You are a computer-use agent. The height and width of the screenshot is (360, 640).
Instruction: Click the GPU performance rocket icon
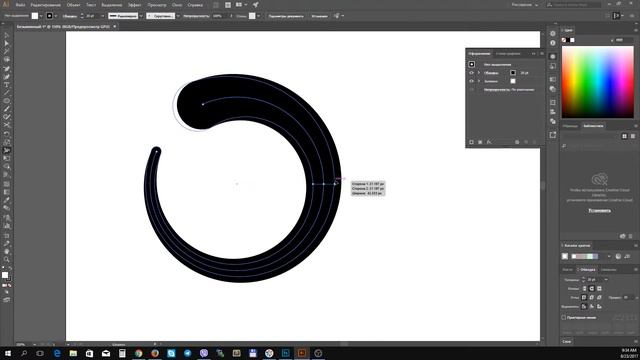coord(256,5)
